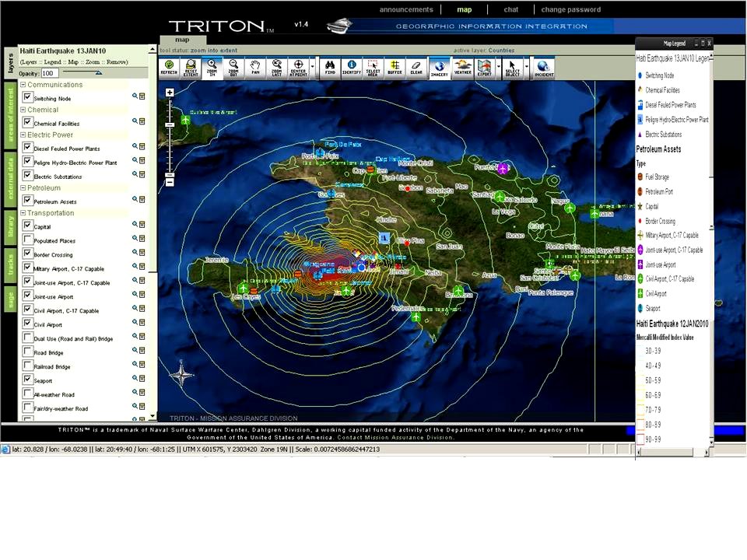Select the Pan hand tool

coord(255,68)
